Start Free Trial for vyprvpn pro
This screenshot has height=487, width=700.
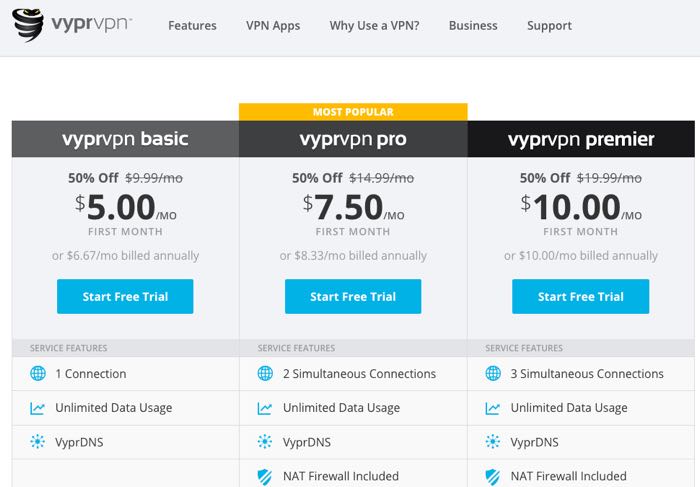click(x=353, y=296)
